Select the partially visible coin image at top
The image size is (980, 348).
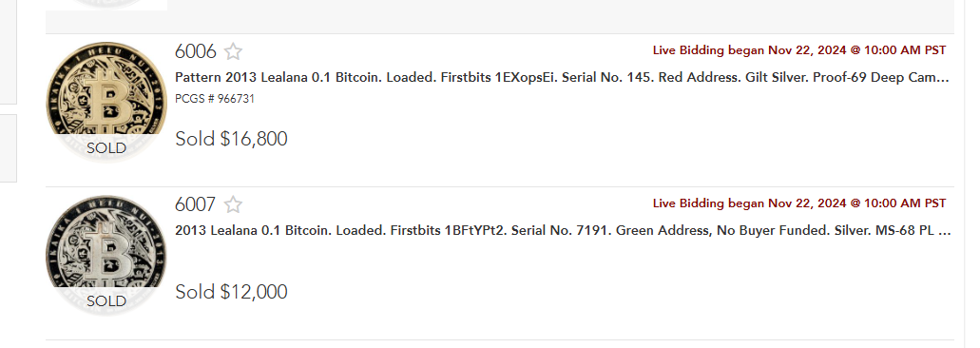click(106, 5)
